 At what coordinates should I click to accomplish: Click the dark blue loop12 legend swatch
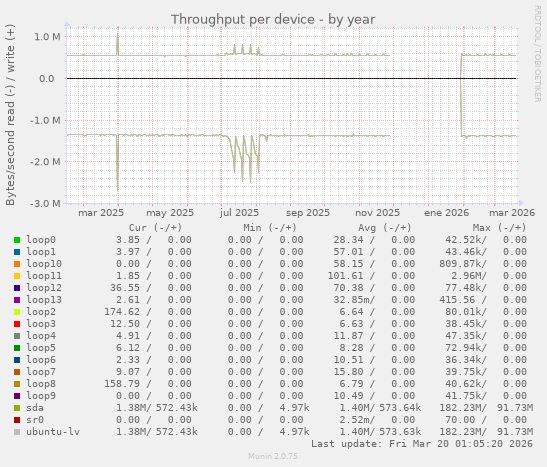17,288
